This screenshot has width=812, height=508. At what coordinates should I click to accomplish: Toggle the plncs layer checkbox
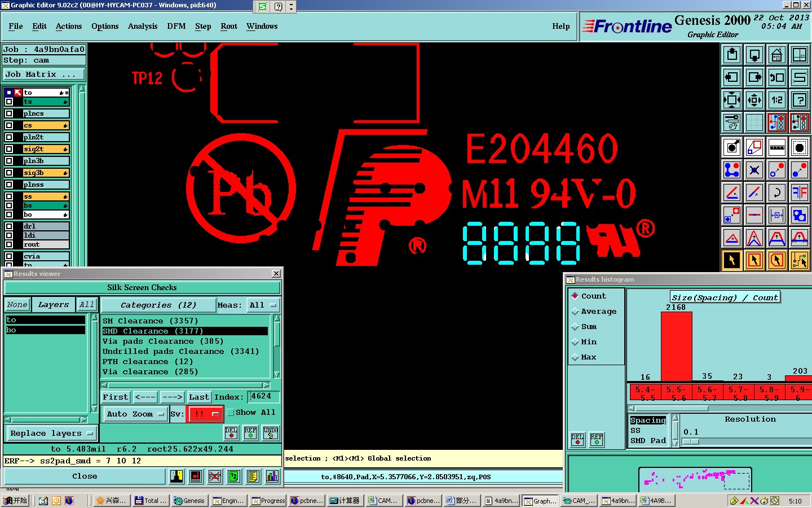tap(9, 113)
